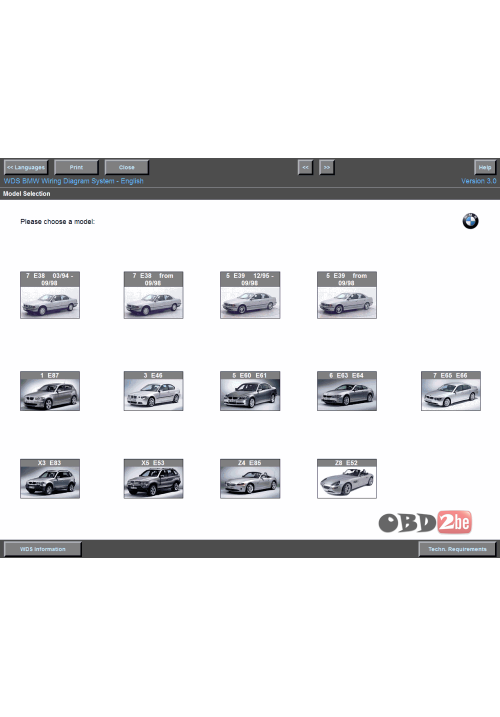Open the WDS Information button
The width and height of the screenshot is (500, 717).
[43, 549]
